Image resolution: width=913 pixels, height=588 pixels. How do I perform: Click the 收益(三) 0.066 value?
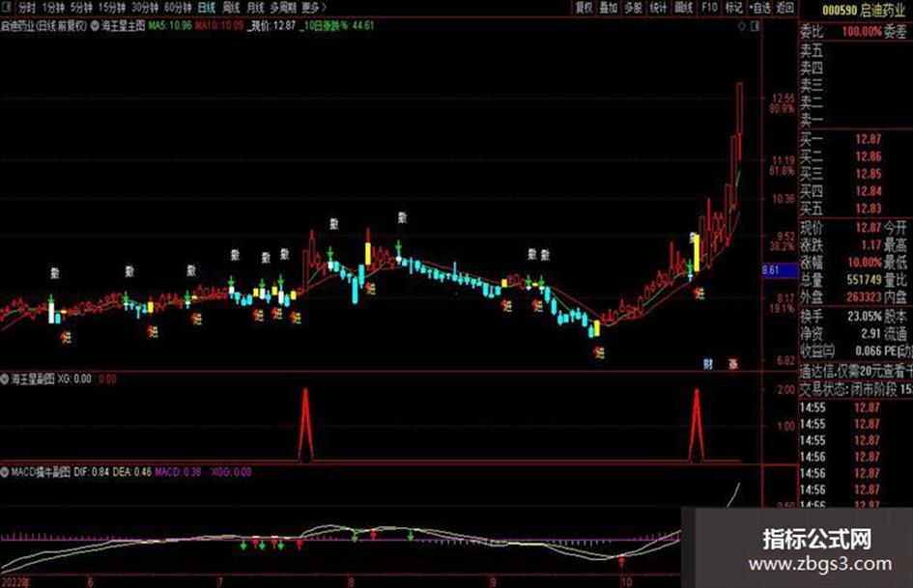tap(869, 351)
